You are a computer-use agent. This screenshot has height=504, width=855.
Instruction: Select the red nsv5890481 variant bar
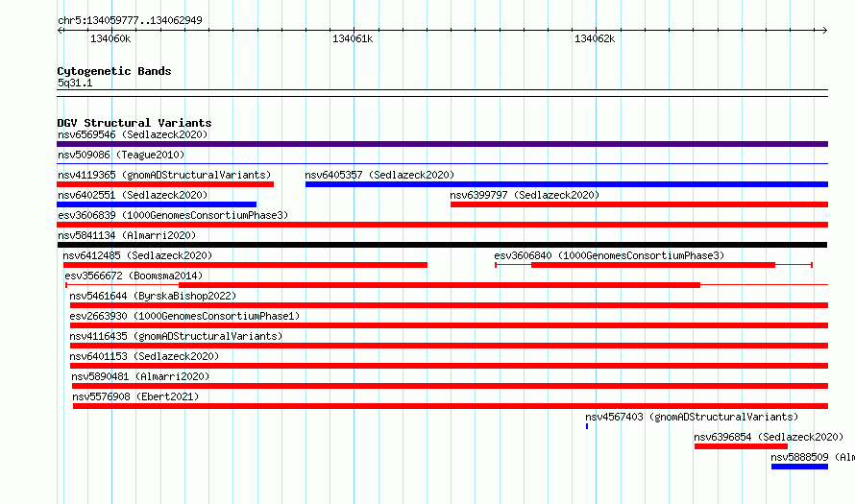(x=450, y=386)
